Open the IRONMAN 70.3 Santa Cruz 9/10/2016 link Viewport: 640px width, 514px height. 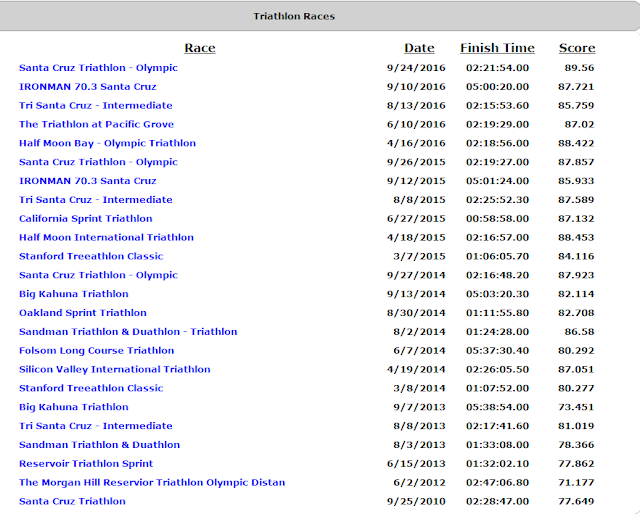click(87, 87)
